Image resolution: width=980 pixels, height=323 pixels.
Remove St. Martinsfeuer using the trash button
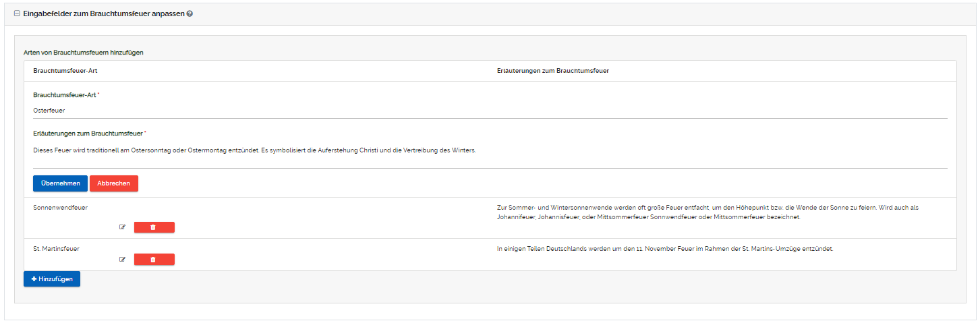point(154,260)
